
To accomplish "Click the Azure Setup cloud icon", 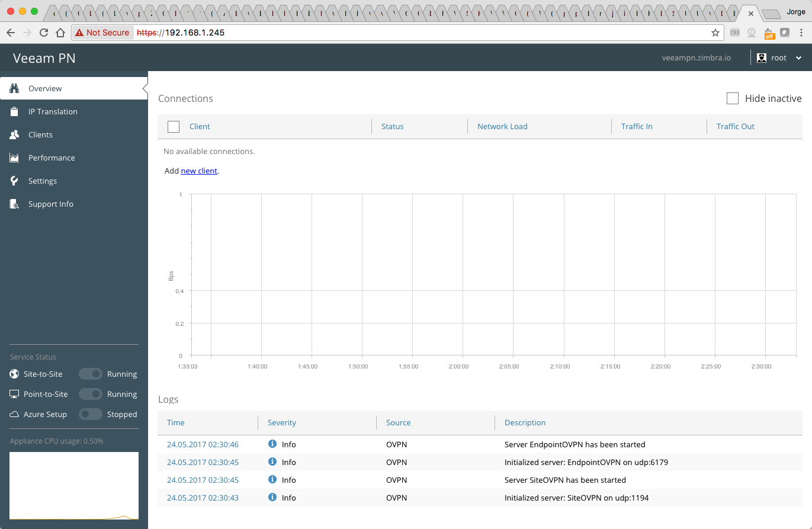I will (x=14, y=414).
